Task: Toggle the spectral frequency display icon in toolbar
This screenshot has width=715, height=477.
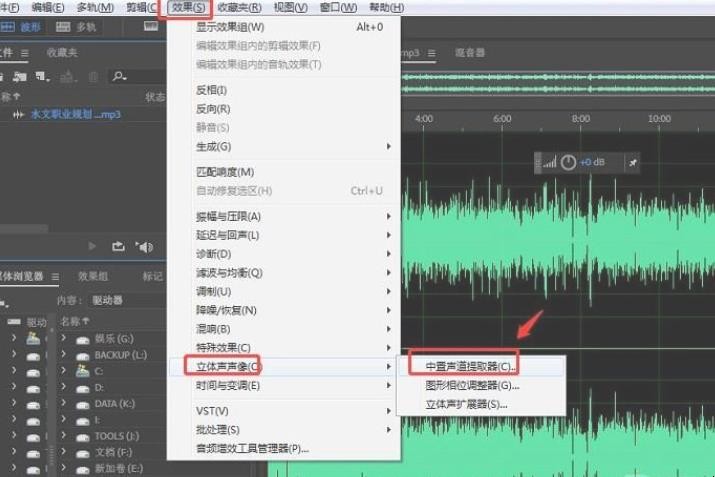Action: (151, 26)
